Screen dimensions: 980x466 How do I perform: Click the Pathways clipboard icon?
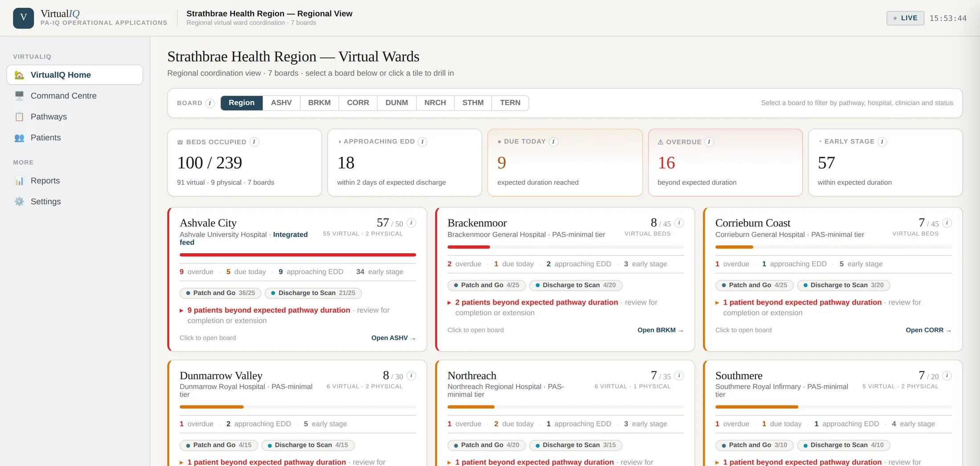click(19, 117)
